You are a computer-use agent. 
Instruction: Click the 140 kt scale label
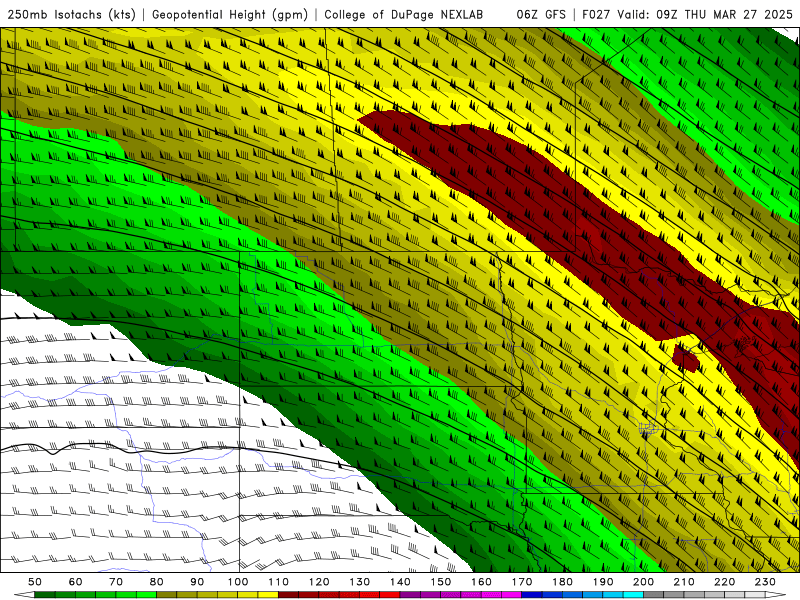coord(400,582)
